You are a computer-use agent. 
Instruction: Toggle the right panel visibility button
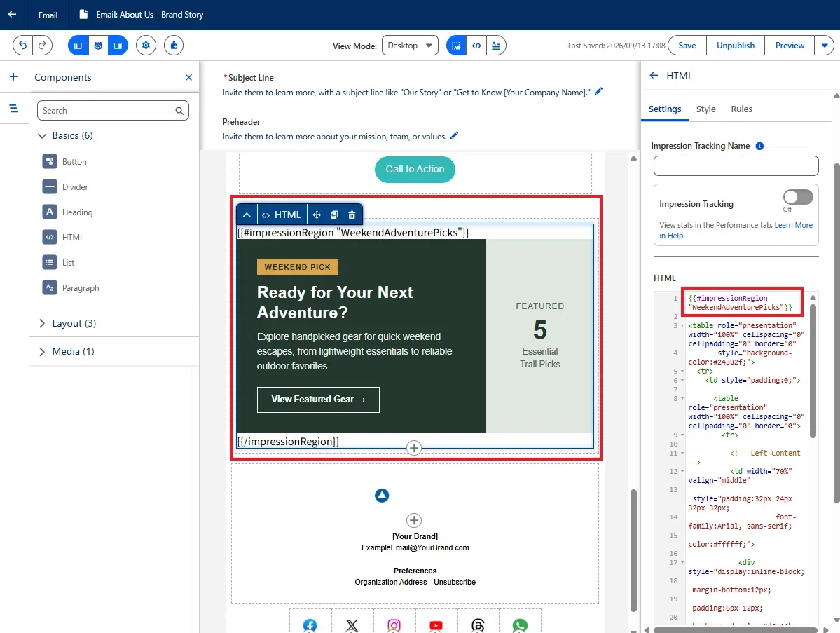coord(118,46)
